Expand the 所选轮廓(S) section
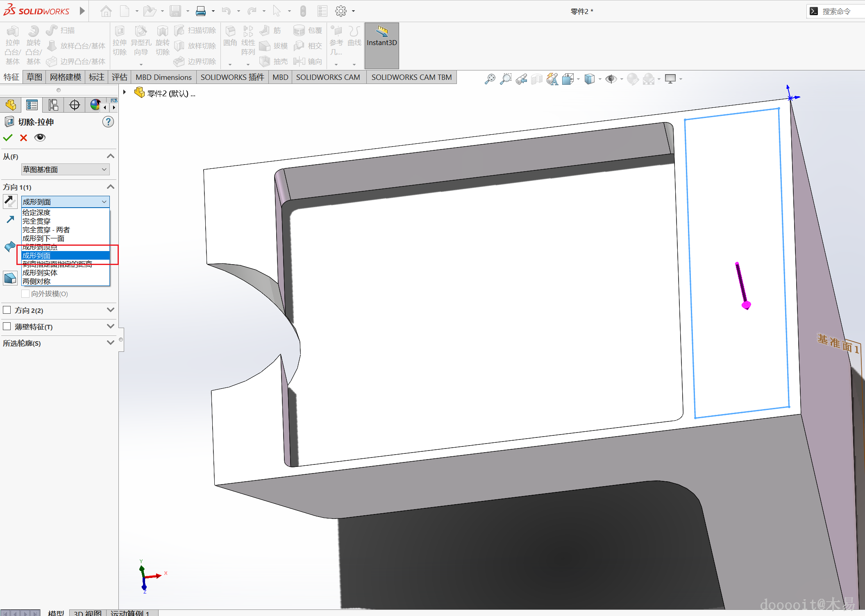This screenshot has height=616, width=865. point(110,343)
